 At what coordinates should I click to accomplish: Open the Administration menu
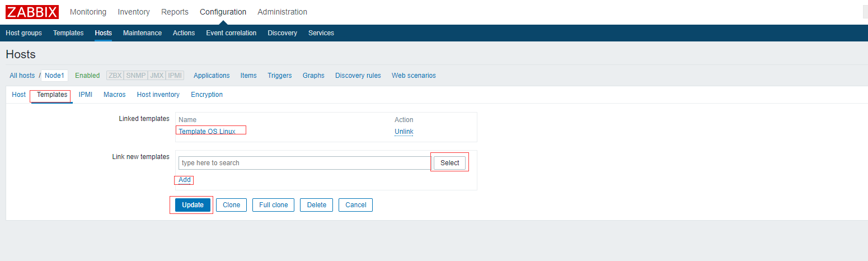point(282,12)
